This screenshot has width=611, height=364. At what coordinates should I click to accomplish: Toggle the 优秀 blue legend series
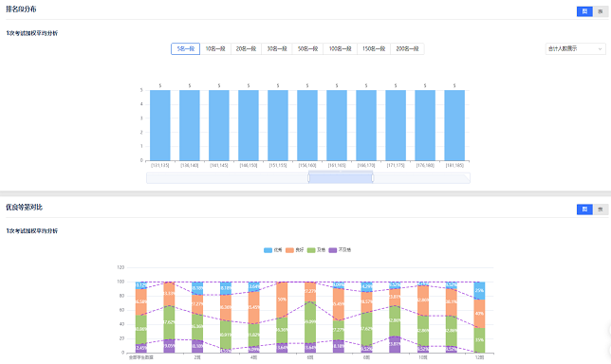273,250
